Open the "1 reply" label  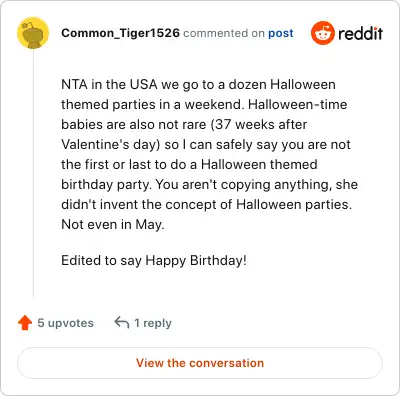pos(153,323)
